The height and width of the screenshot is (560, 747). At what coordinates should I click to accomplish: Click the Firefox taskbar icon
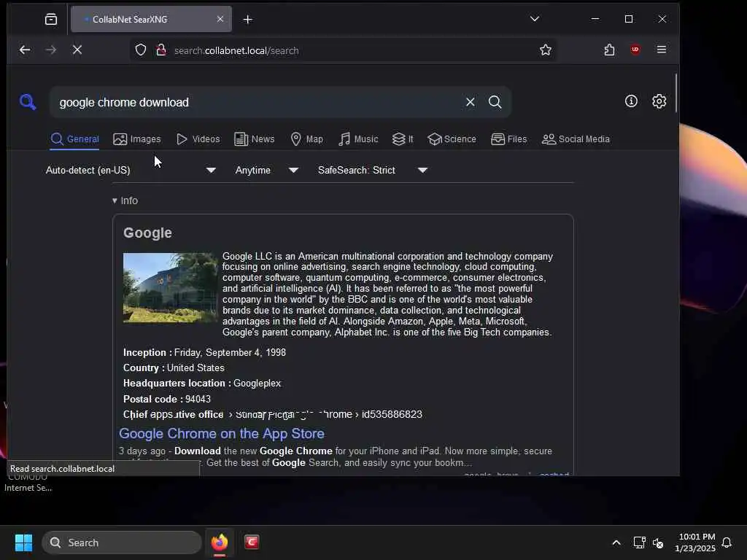tap(220, 542)
